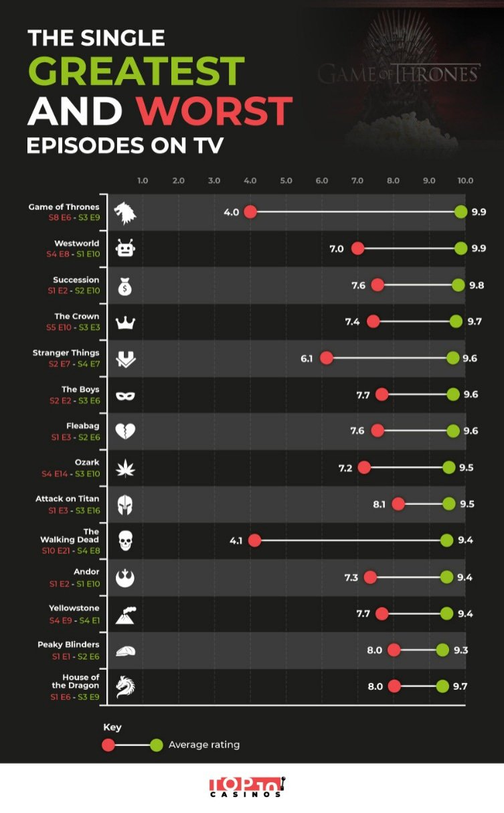Click the Game of Thrones title logo image
This screenshot has width=504, height=813.
tap(399, 74)
